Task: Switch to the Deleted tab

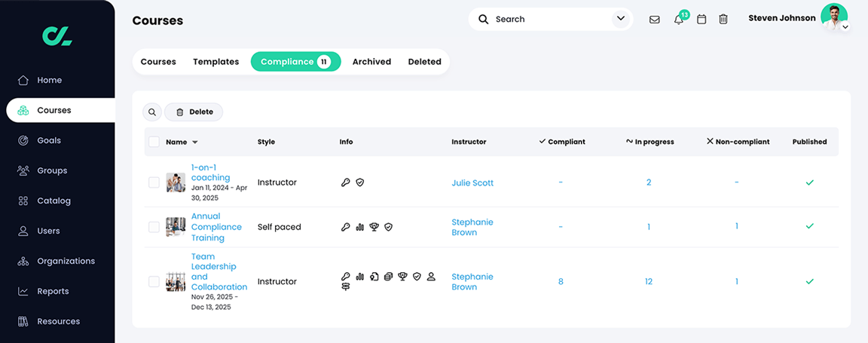Action: pos(425,62)
